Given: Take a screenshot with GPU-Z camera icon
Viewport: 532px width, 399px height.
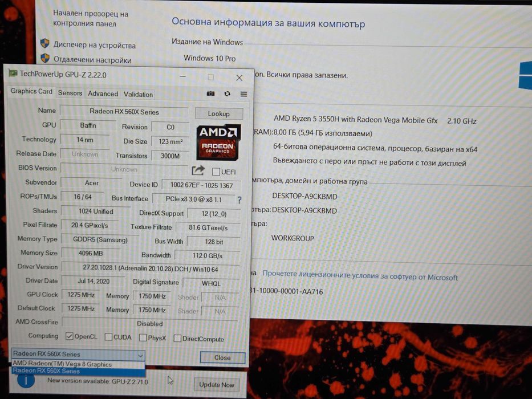Looking at the screenshot, I should point(211,93).
